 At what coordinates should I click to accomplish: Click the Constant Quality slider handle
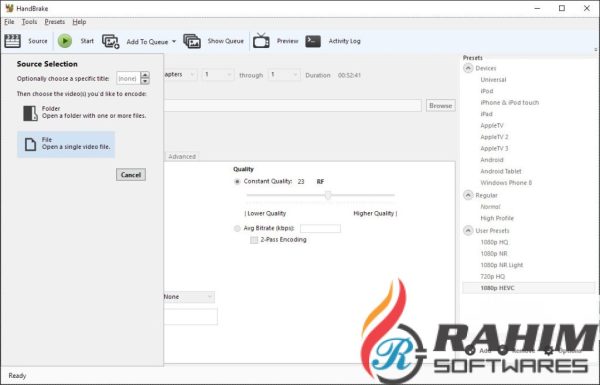(328, 195)
